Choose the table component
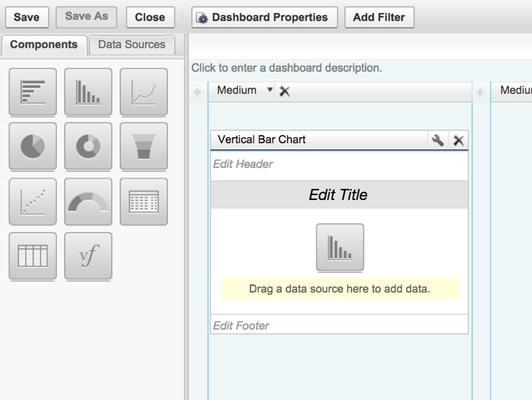 pyautogui.click(x=33, y=256)
